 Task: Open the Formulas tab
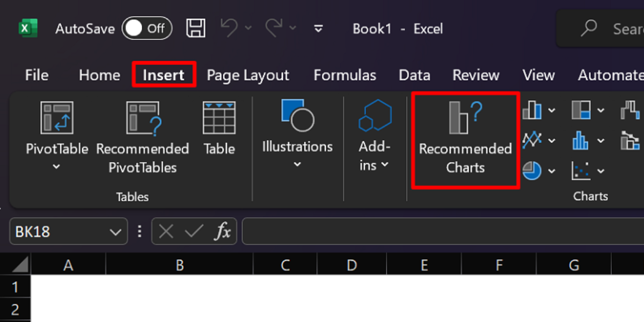click(x=345, y=75)
